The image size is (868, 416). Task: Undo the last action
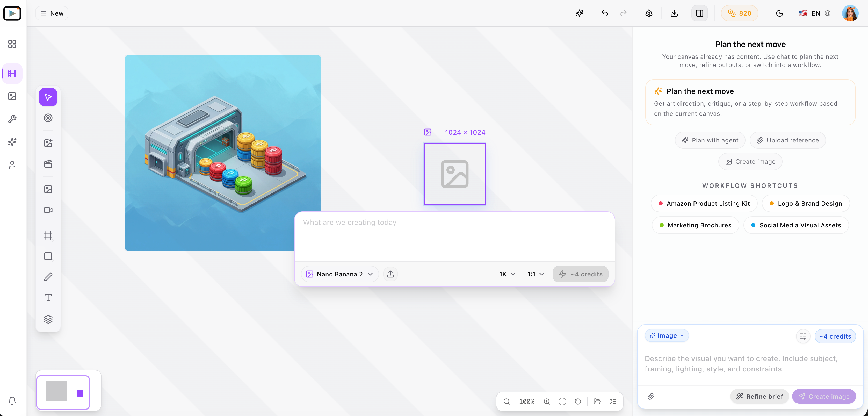605,13
